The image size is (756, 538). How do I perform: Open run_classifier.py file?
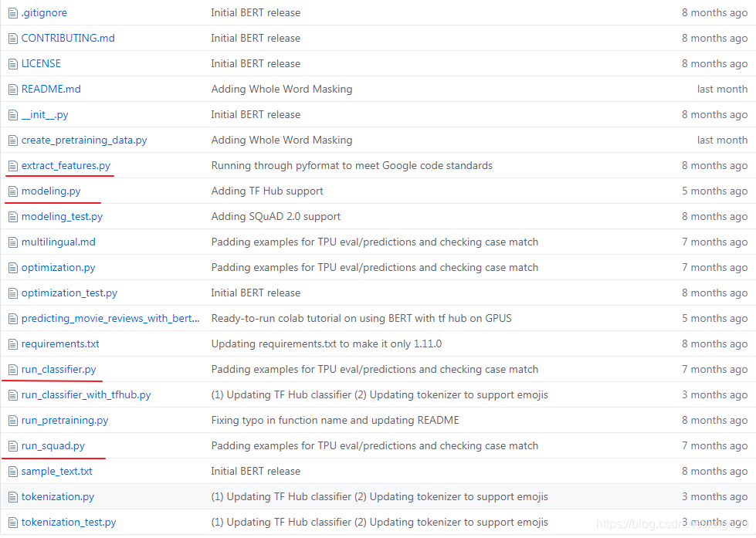(x=59, y=370)
